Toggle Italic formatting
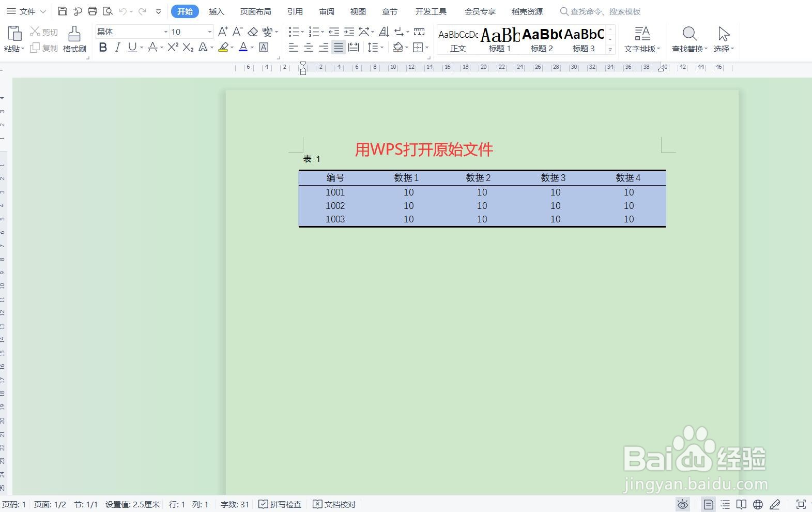 tap(118, 48)
